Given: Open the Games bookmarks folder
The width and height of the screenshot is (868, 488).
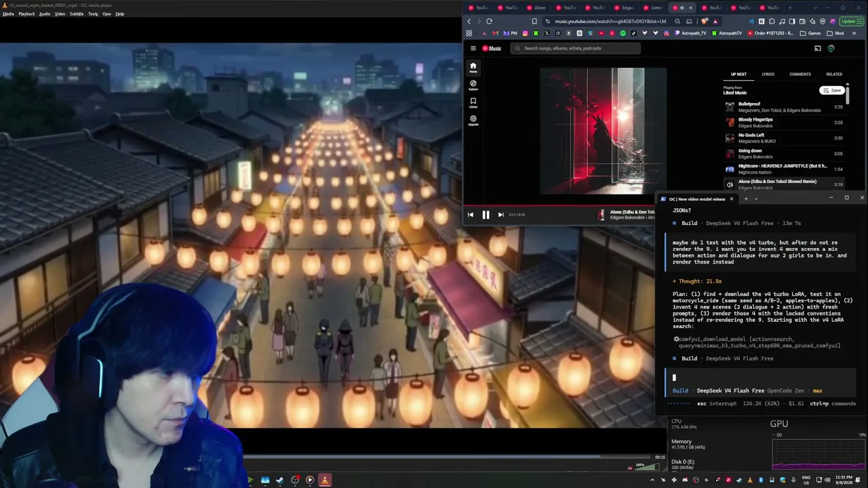Looking at the screenshot, I should coord(810,33).
